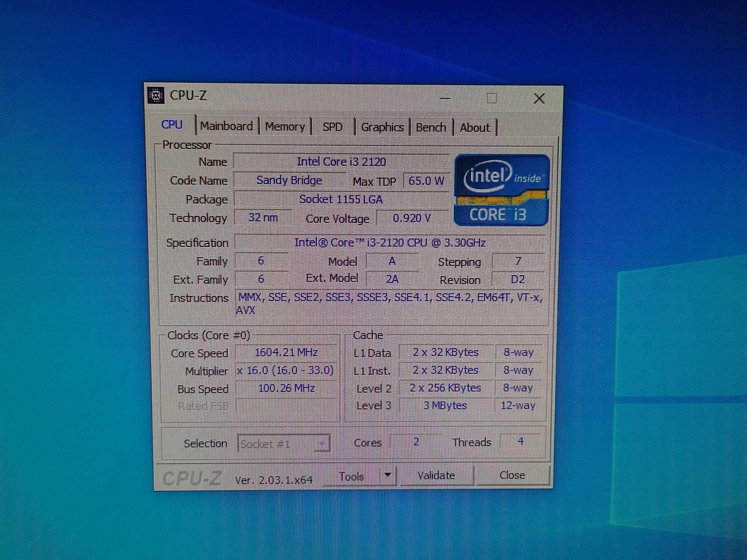Click the Bus Speed value 100.26 MHz

click(286, 388)
